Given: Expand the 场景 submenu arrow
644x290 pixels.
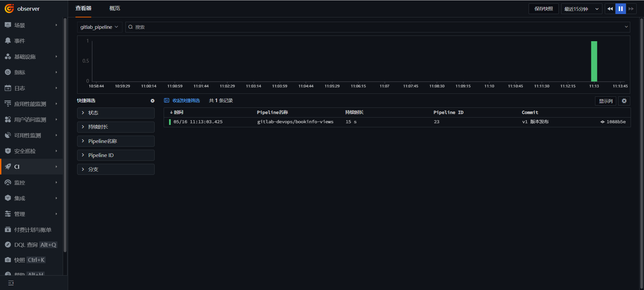Looking at the screenshot, I should pyautogui.click(x=56, y=25).
